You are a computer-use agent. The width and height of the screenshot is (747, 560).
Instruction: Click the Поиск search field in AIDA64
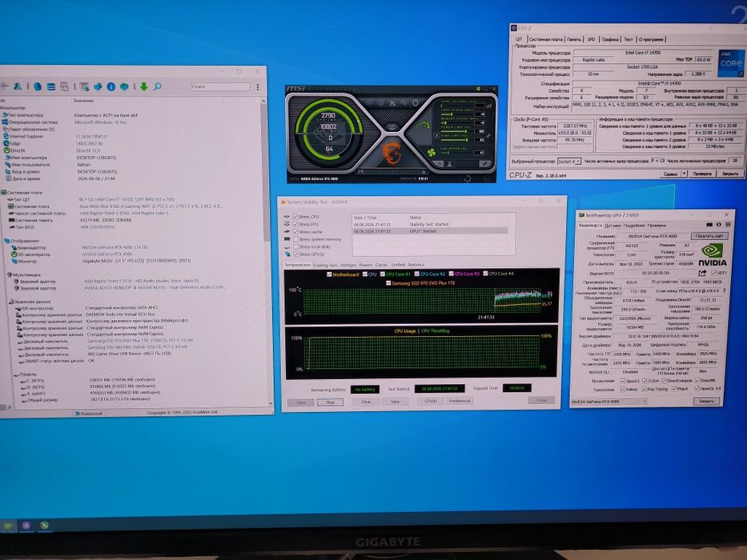(x=220, y=86)
